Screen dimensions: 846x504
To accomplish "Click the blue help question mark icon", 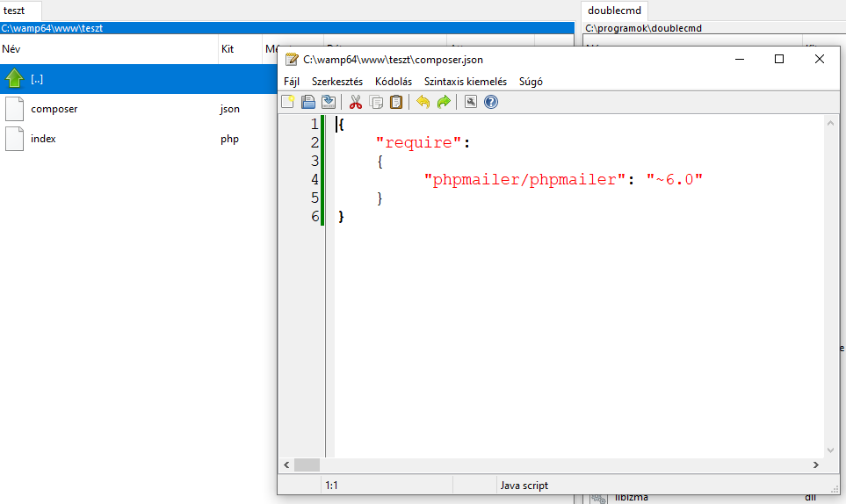I will click(x=491, y=102).
